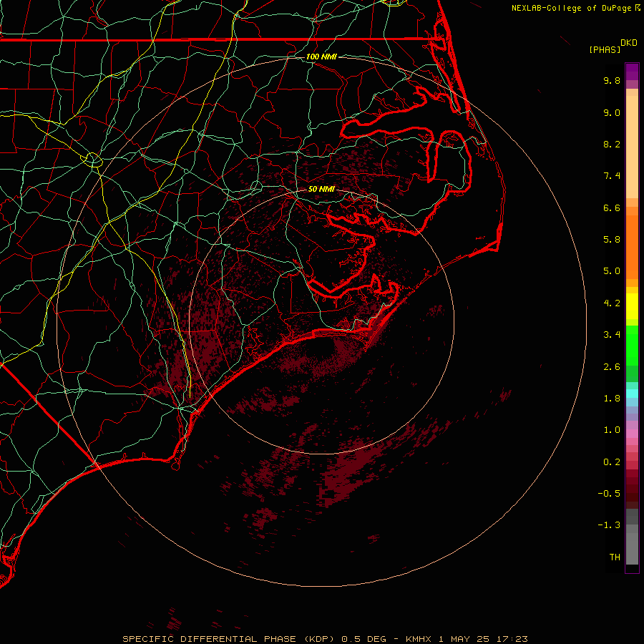Pick the purple segment atop the color bar

tap(632, 72)
